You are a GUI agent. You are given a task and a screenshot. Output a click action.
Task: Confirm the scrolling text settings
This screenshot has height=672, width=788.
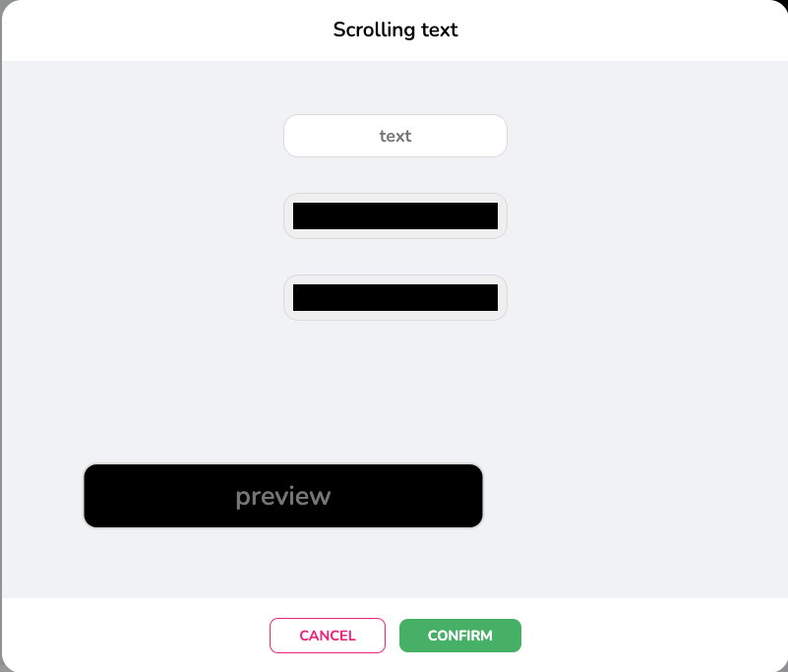[x=459, y=636]
